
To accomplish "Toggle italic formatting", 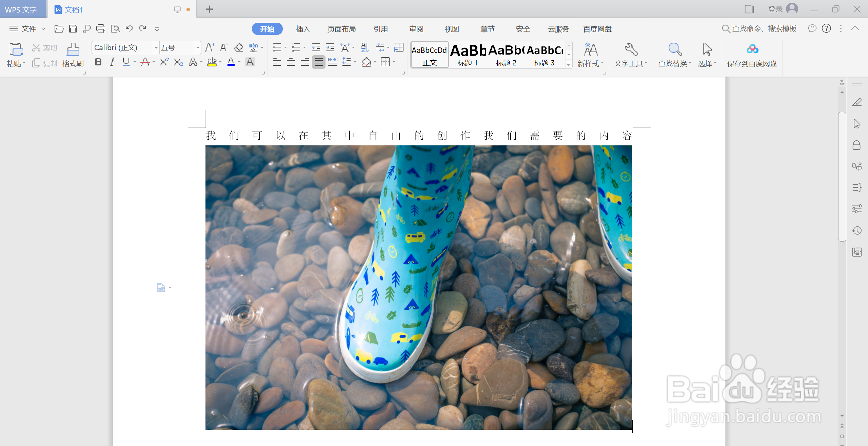I will pos(112,62).
